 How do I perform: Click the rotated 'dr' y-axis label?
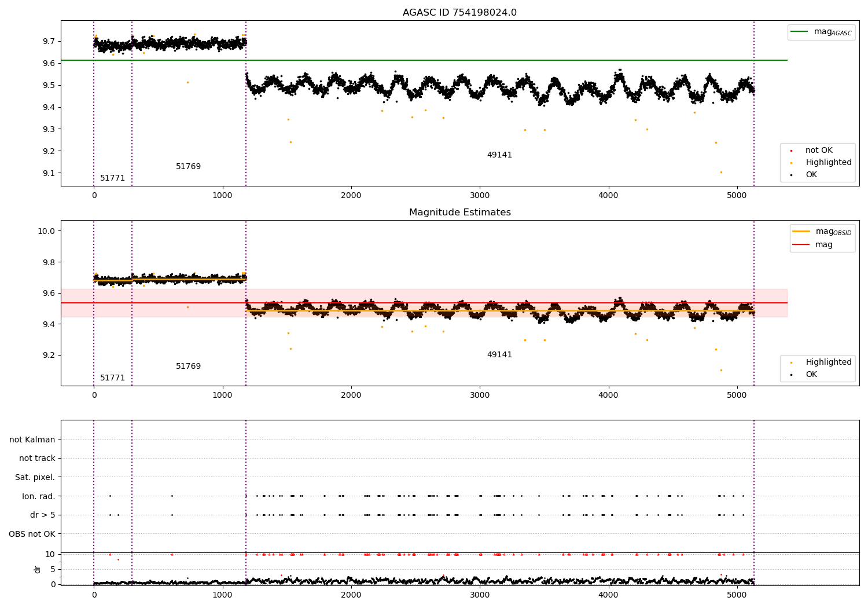(x=38, y=569)
